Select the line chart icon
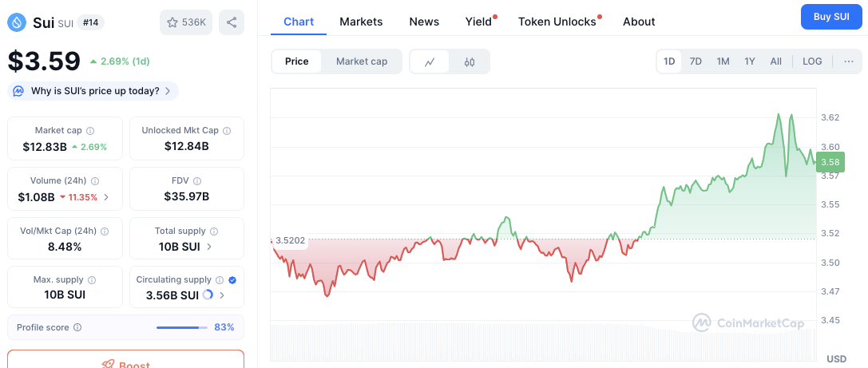868x368 pixels. [430, 61]
